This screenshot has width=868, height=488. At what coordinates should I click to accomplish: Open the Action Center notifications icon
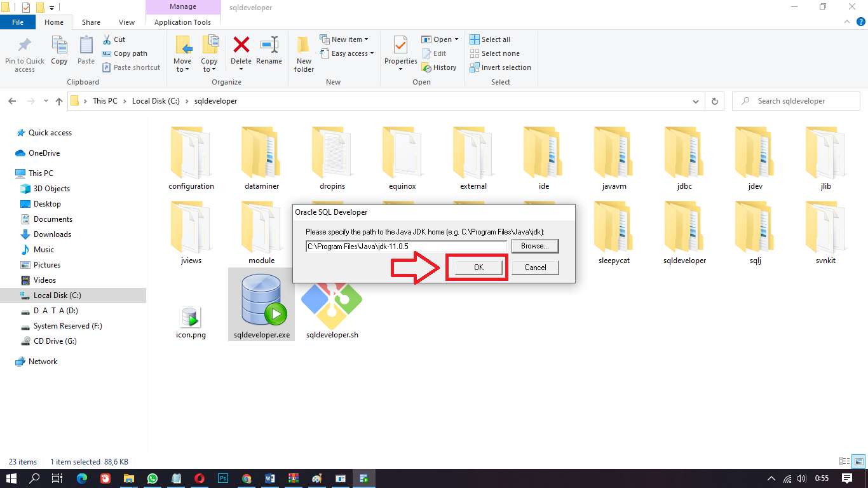click(x=847, y=478)
